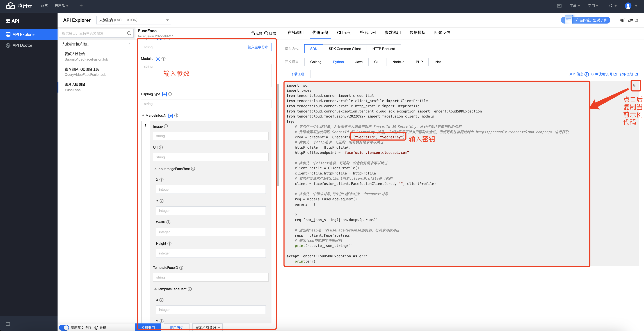
Task: Click the thumbs-up 点赞 icon
Action: (253, 33)
